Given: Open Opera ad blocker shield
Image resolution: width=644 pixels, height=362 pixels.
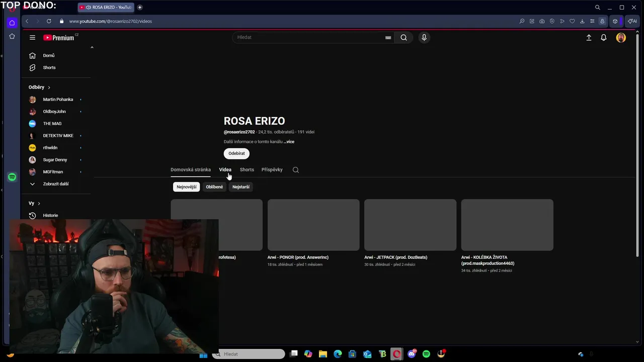Looking at the screenshot, I should click(x=552, y=21).
